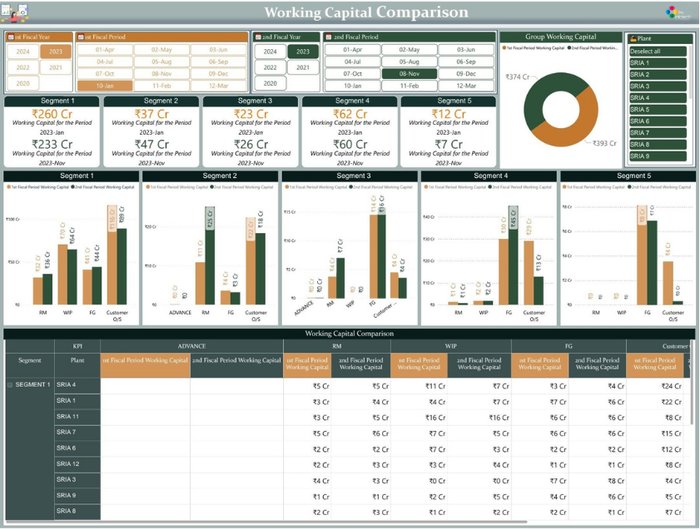Toggle 08-Nov in the 2nd Fiscal Period slicer

409,74
